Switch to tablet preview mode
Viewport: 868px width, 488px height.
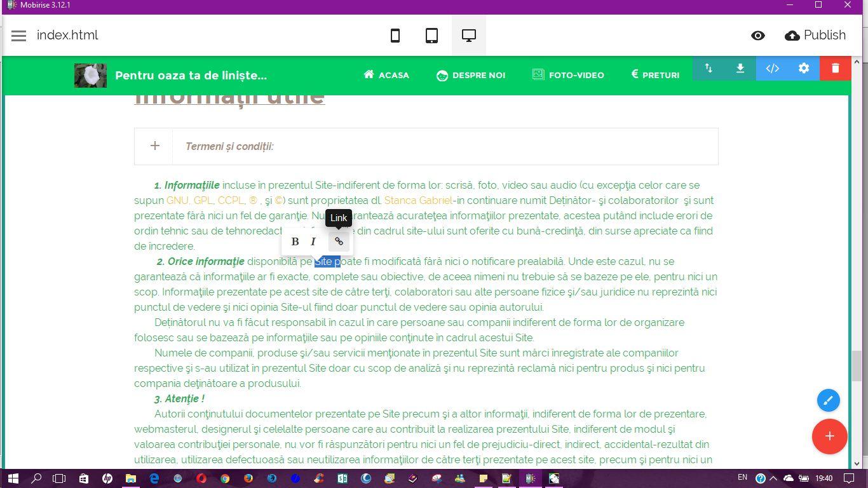pyautogui.click(x=431, y=36)
